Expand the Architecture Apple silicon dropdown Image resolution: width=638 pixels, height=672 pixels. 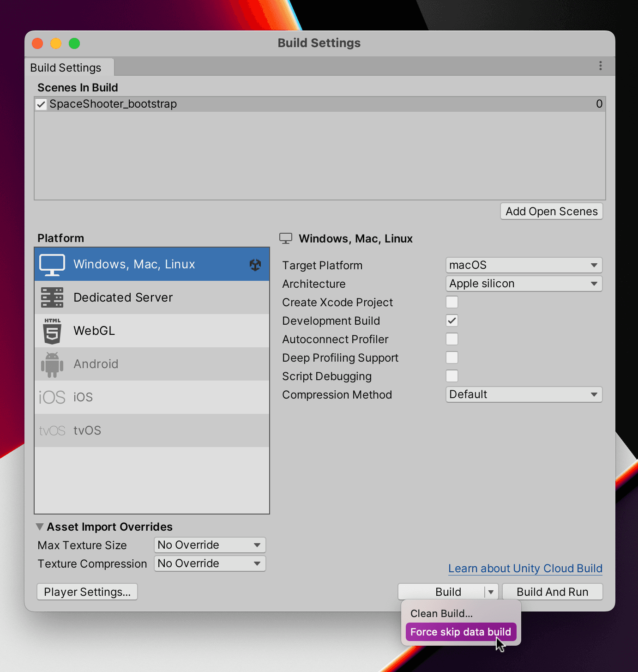point(524,284)
